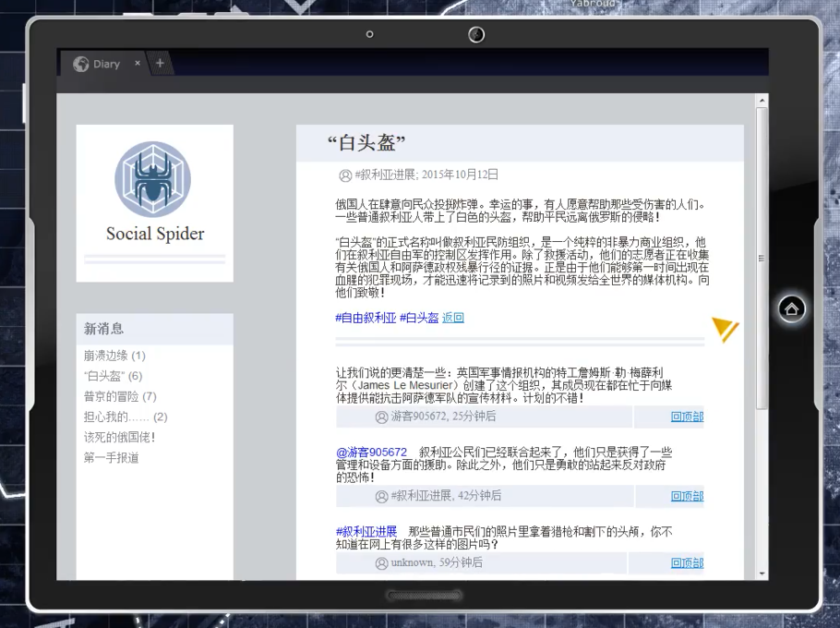Image resolution: width=840 pixels, height=628 pixels.
Task: Click the “白头盔” post title
Action: click(366, 142)
